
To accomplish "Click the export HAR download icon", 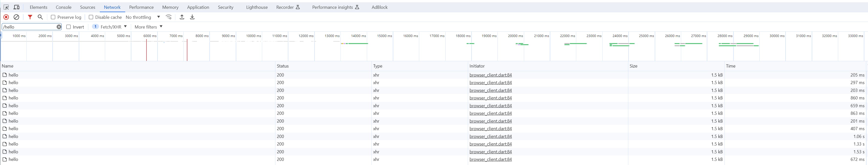I will pyautogui.click(x=192, y=17).
